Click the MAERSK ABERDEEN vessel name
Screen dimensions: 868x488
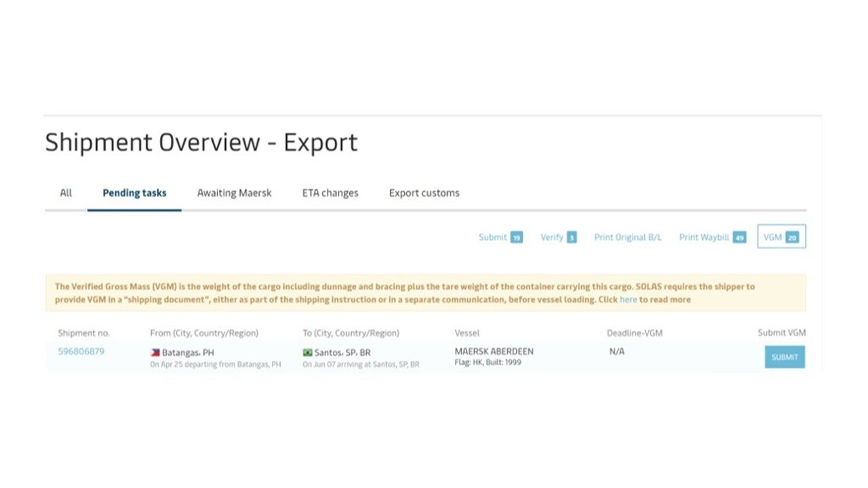click(494, 351)
